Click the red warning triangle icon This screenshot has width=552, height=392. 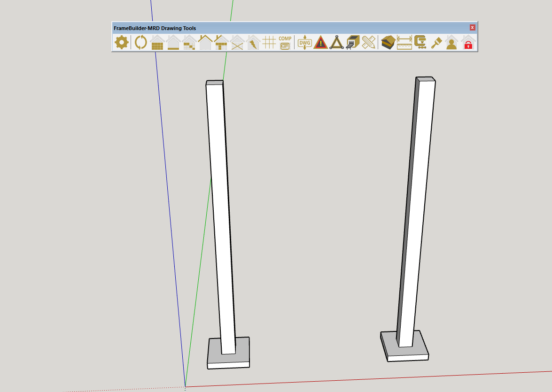coord(321,42)
